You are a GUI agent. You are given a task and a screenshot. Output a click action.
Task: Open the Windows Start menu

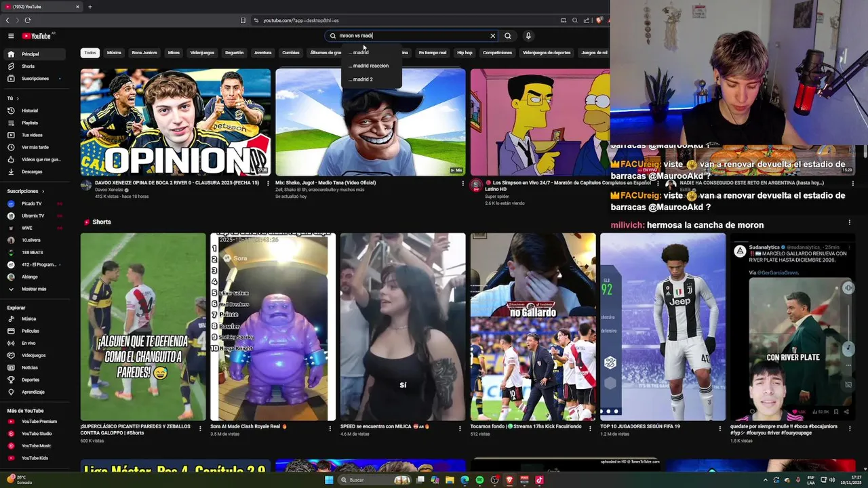[x=329, y=480]
